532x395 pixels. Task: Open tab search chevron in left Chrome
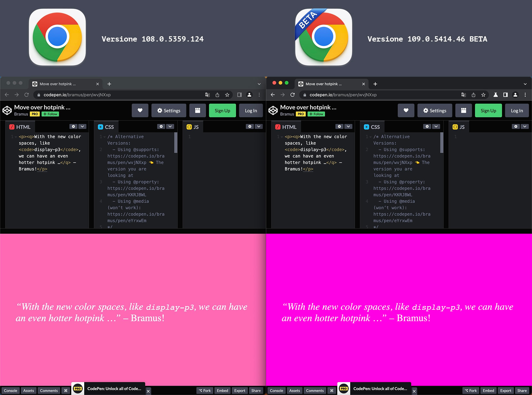[x=259, y=84]
